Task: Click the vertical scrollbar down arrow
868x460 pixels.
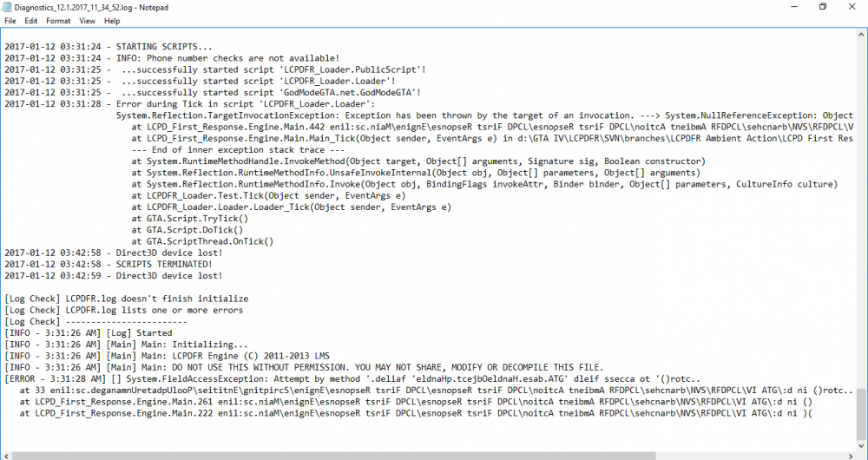Action: tap(863, 445)
